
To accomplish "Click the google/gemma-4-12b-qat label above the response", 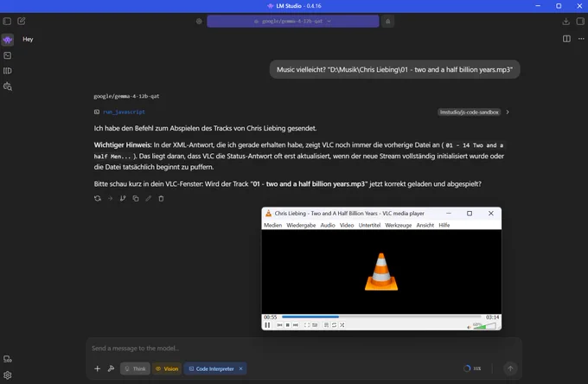I will pyautogui.click(x=126, y=96).
